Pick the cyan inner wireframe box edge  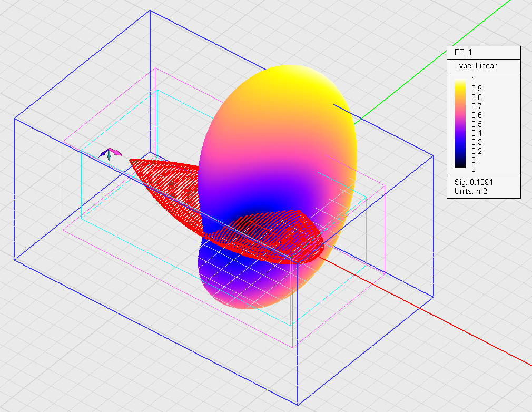[x=82, y=184]
